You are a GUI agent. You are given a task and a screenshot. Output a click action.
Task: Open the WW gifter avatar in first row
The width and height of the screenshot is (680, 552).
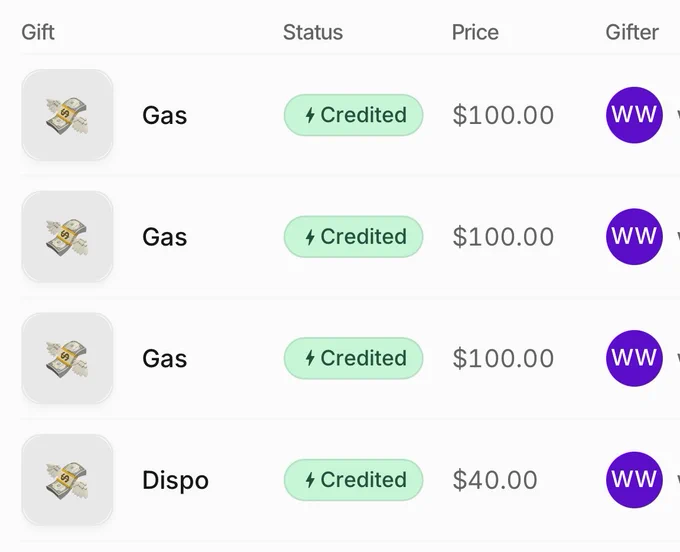tap(634, 115)
